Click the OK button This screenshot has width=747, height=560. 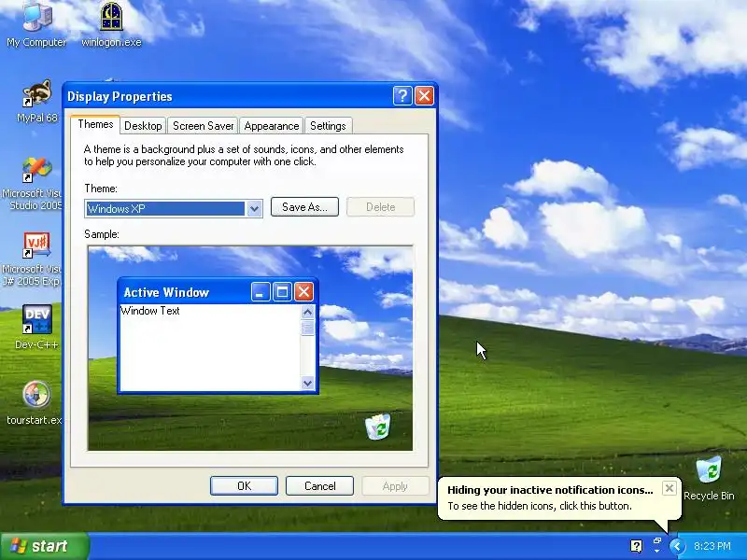(244, 485)
